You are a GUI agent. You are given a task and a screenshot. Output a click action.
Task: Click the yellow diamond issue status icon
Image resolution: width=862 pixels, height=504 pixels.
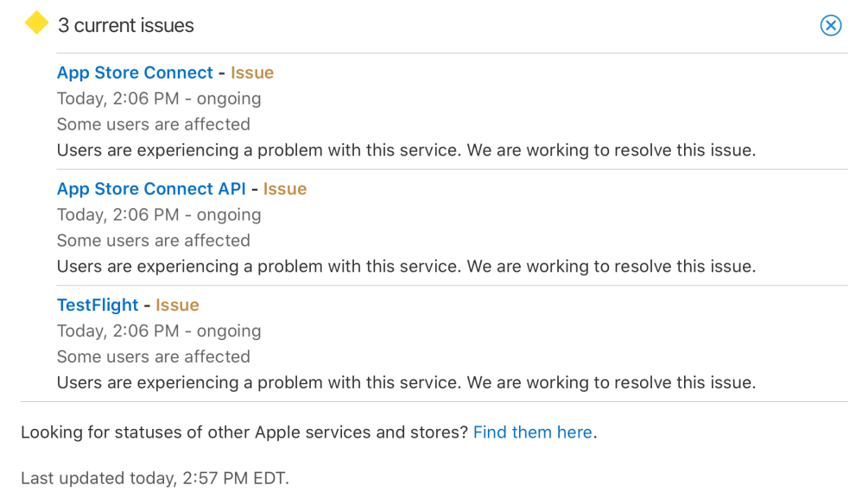point(36,23)
